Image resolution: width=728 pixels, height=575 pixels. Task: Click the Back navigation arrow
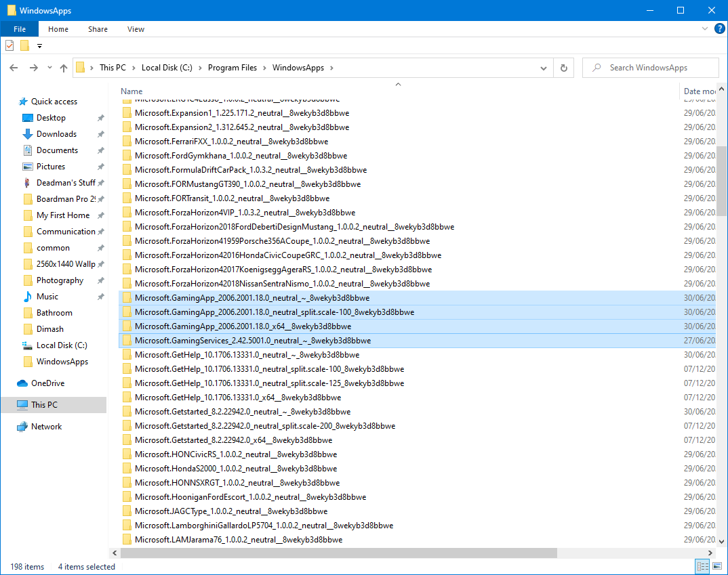14,68
